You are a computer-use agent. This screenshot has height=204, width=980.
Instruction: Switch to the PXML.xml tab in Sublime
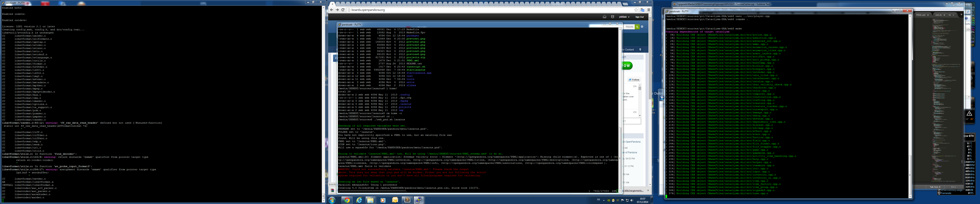[x=921, y=15]
